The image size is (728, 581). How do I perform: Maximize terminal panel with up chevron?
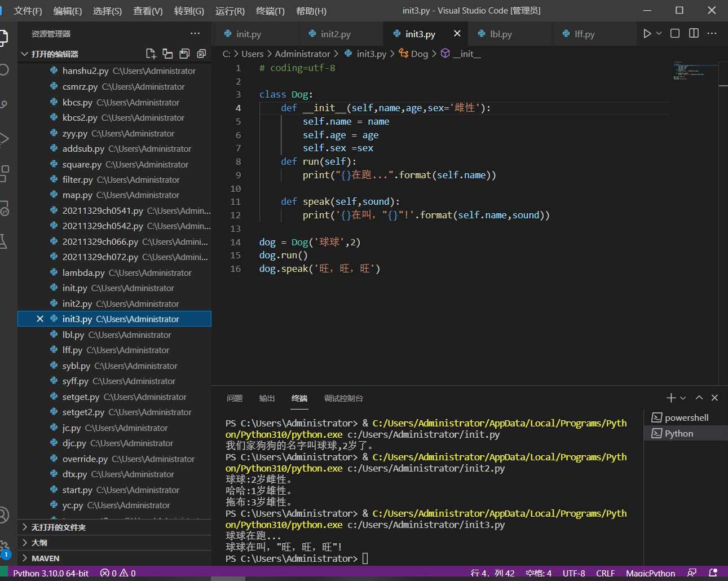(x=699, y=398)
